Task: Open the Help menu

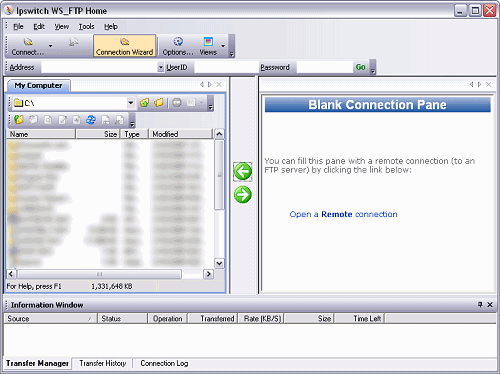Action: point(111,26)
